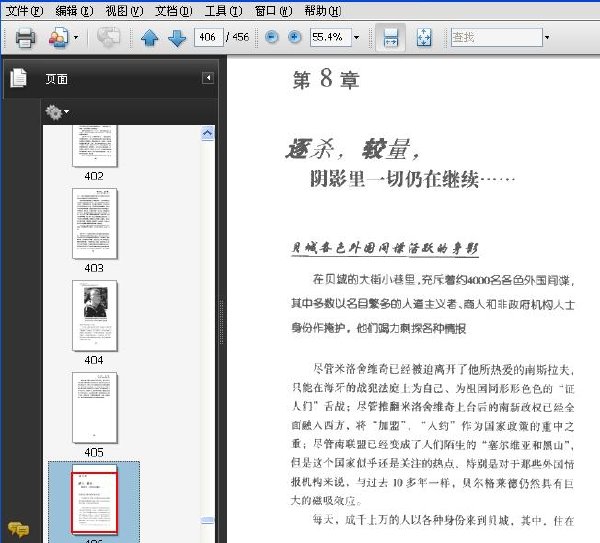Select highlighted page 406 thumbnail
600x543 pixels.
[95, 499]
